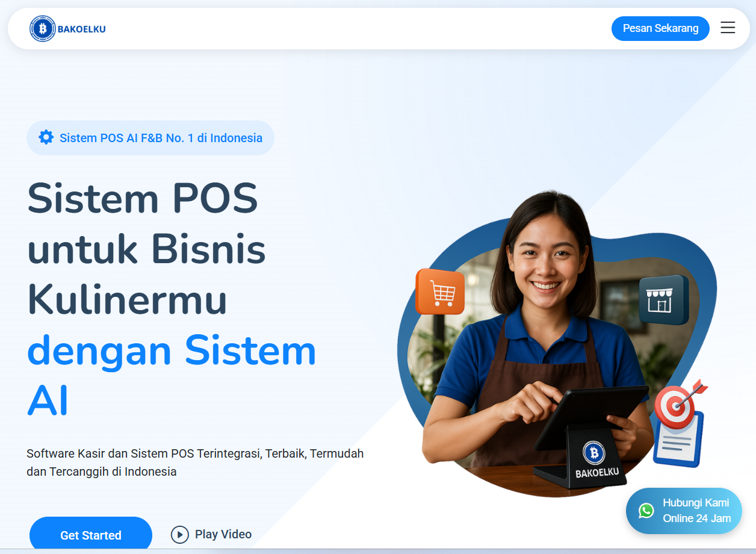This screenshot has height=554, width=756.
Task: Click the WhatsApp logo icon
Action: pos(646,511)
